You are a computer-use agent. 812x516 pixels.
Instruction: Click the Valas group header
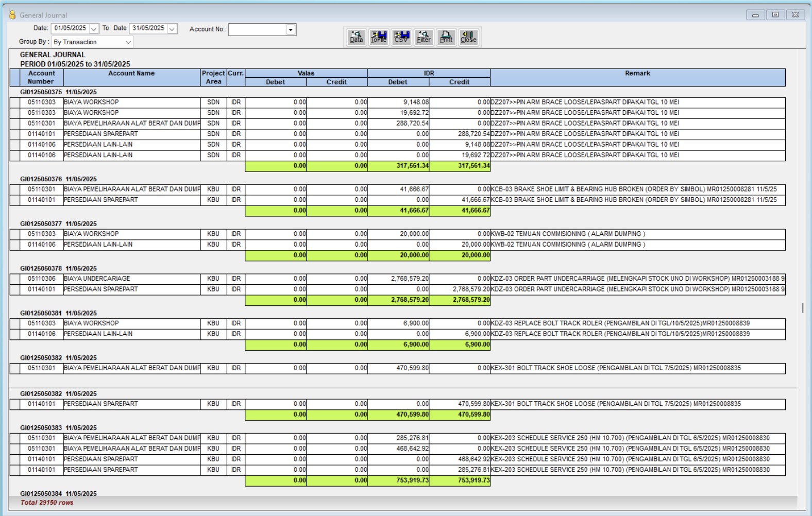click(306, 73)
